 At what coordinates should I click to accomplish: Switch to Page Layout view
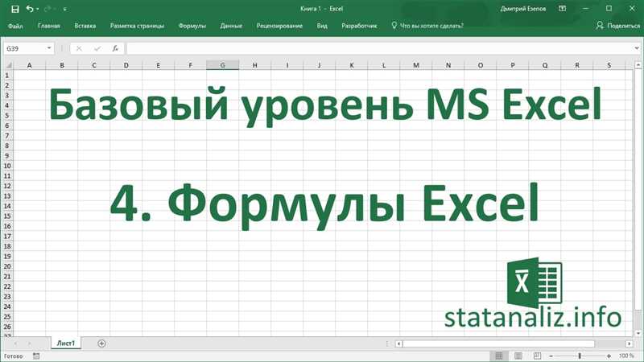pos(518,356)
